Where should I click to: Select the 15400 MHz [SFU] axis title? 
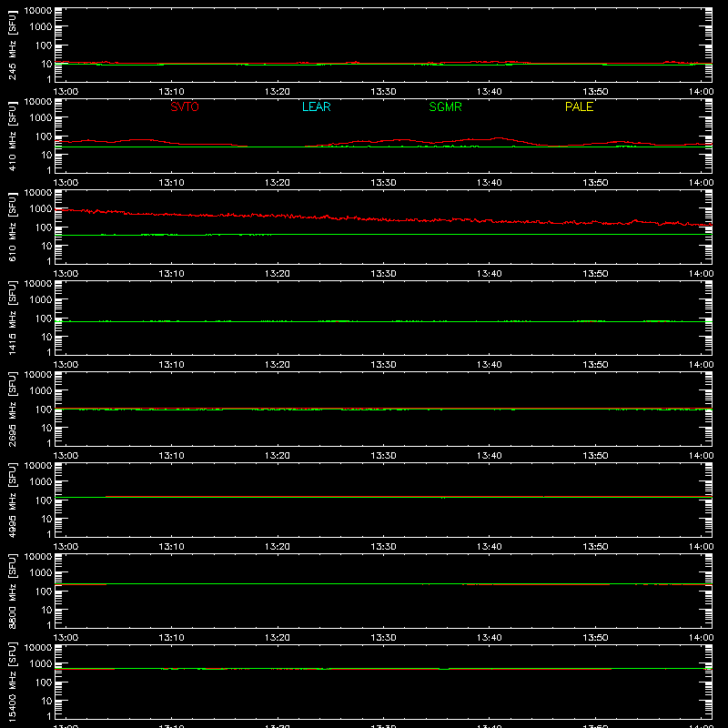pos(12,682)
